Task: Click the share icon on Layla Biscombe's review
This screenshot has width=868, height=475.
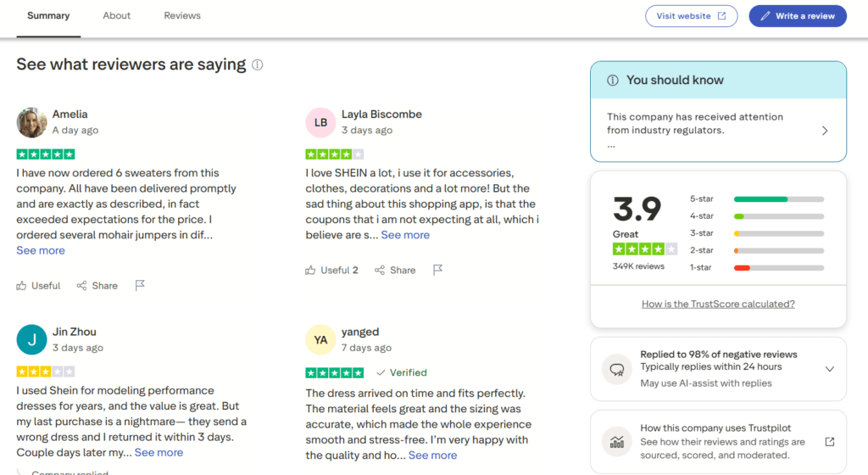Action: (x=380, y=271)
